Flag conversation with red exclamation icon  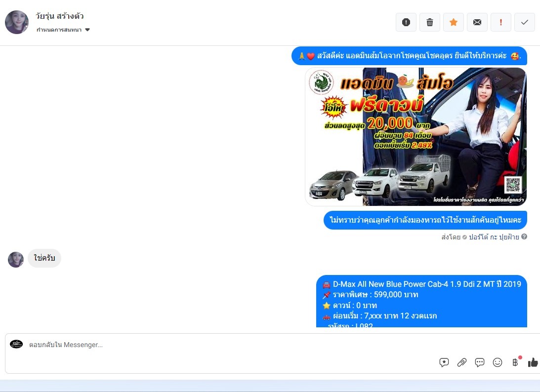tap(501, 22)
